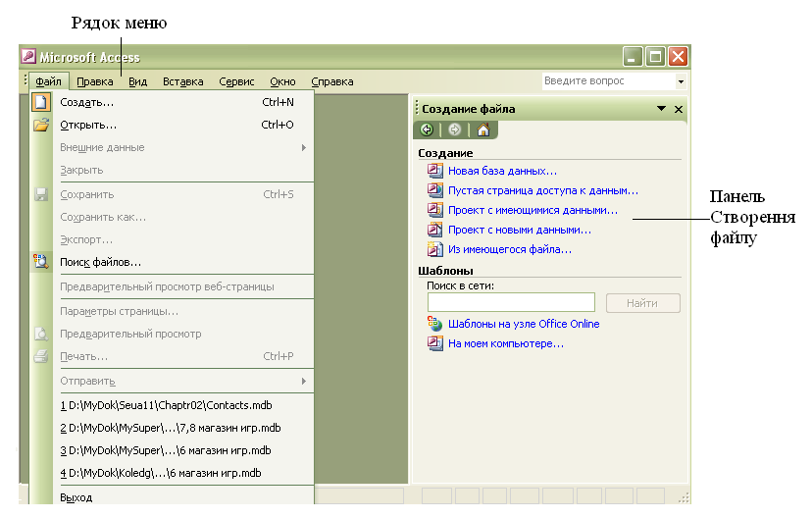Click the icon next to Проект с новыми данными

(x=435, y=230)
